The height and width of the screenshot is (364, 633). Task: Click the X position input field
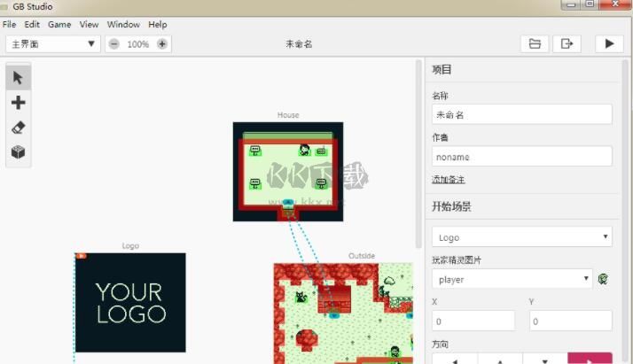pos(473,321)
